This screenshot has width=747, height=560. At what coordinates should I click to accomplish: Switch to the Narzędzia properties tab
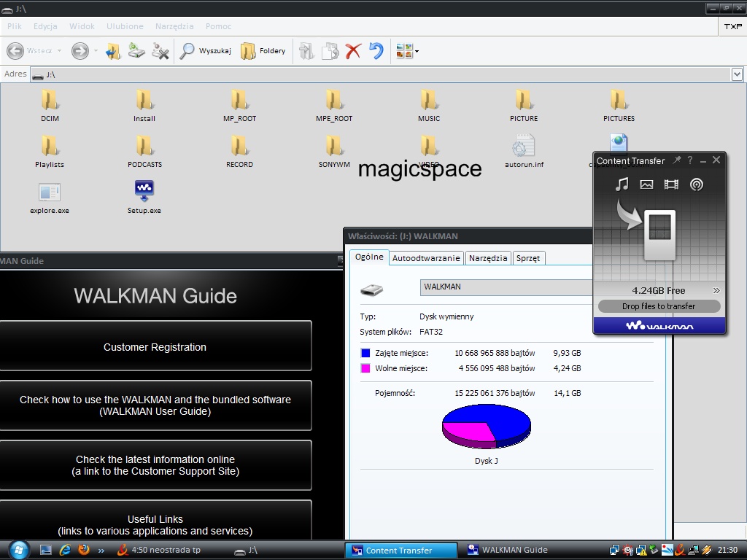tap(488, 258)
